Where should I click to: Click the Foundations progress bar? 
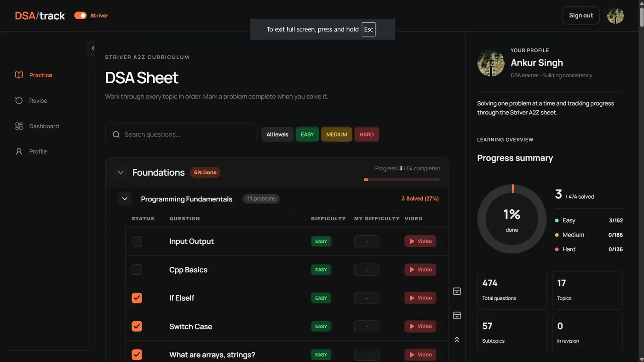tap(402, 179)
